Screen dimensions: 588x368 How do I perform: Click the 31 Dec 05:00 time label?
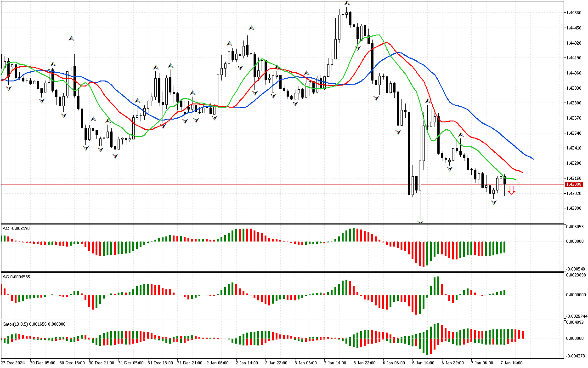[131, 362]
